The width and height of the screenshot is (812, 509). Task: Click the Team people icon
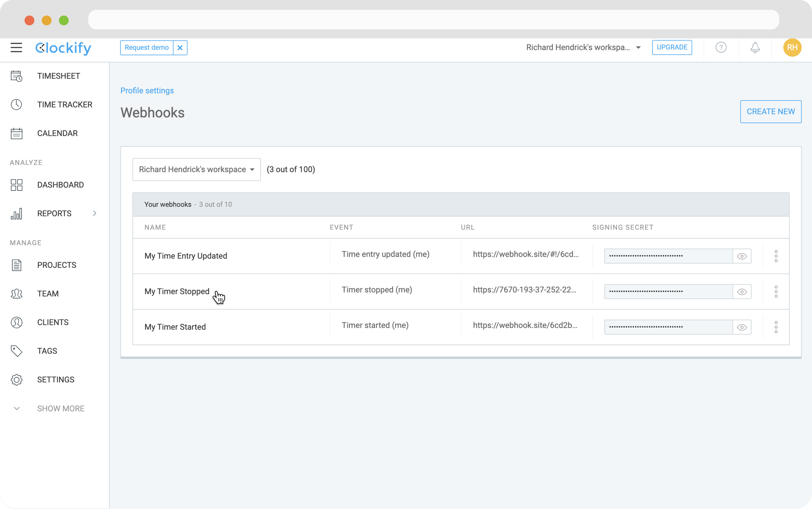pyautogui.click(x=17, y=294)
